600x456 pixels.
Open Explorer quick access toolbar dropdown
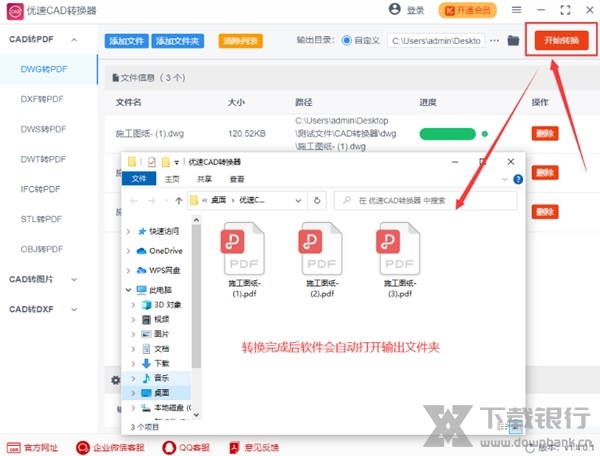176,162
